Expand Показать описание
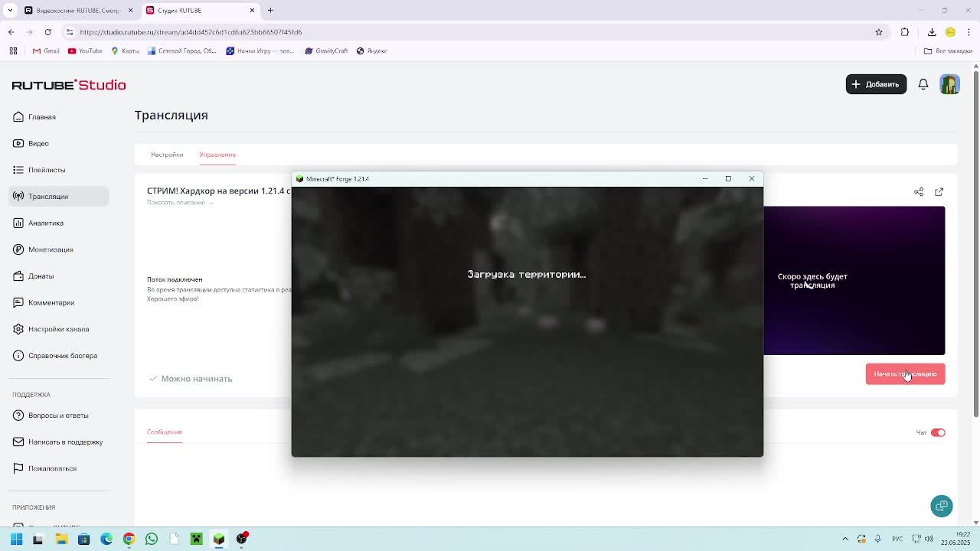Image resolution: width=980 pixels, height=551 pixels. coord(180,203)
